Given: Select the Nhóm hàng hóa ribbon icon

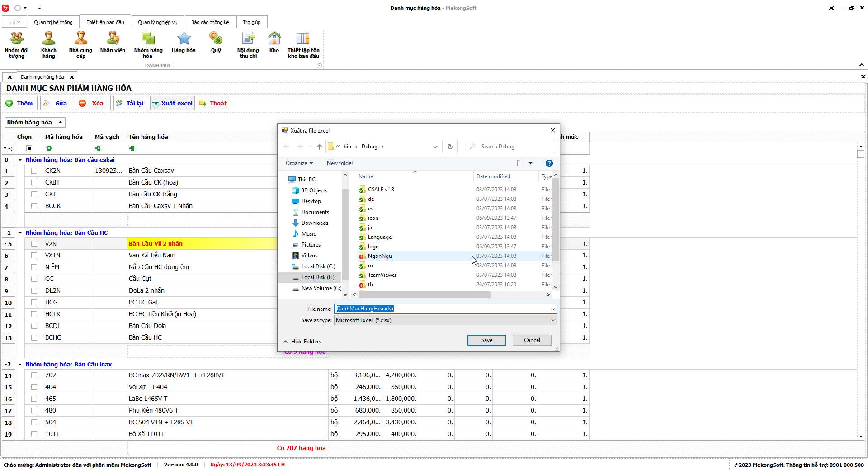Looking at the screenshot, I should 148,45.
